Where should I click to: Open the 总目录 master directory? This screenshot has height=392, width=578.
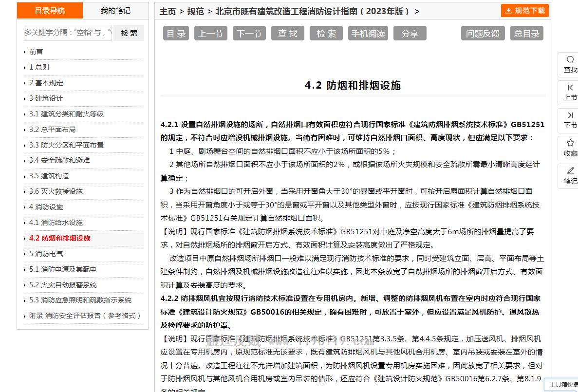pos(527,34)
